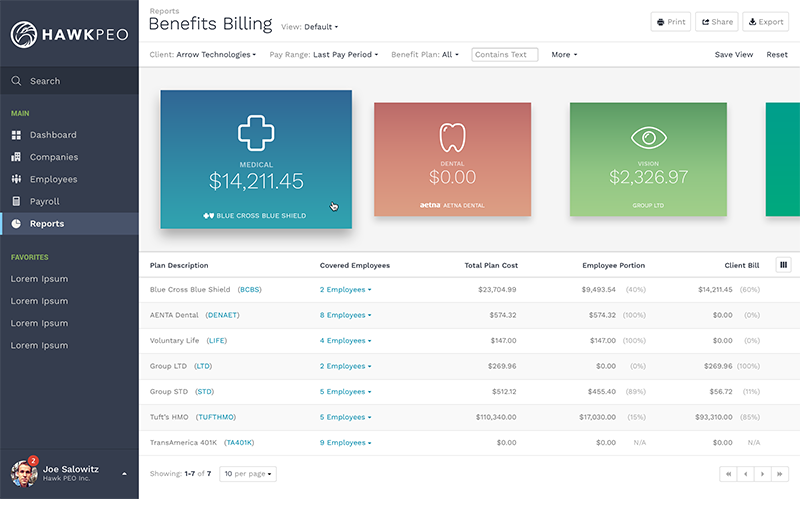
Task: Click the TUFTHMO plan code link
Action: [216, 417]
